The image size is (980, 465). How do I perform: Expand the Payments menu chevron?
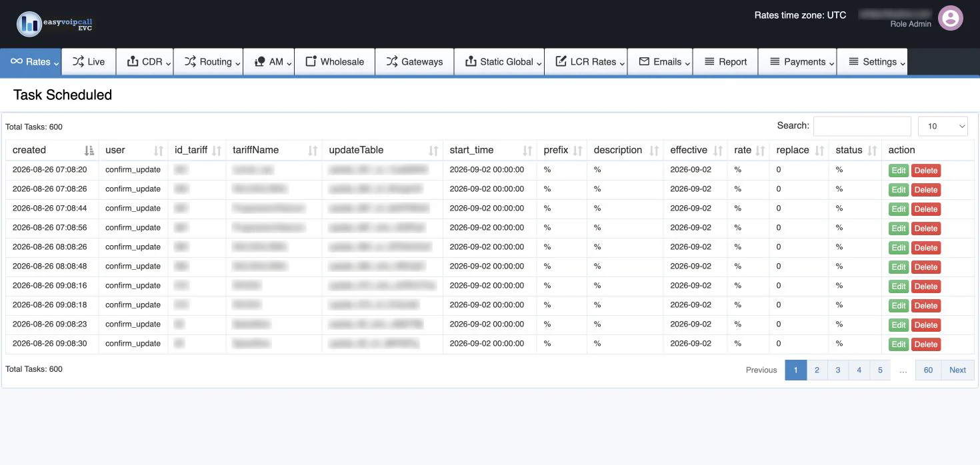[x=831, y=64]
